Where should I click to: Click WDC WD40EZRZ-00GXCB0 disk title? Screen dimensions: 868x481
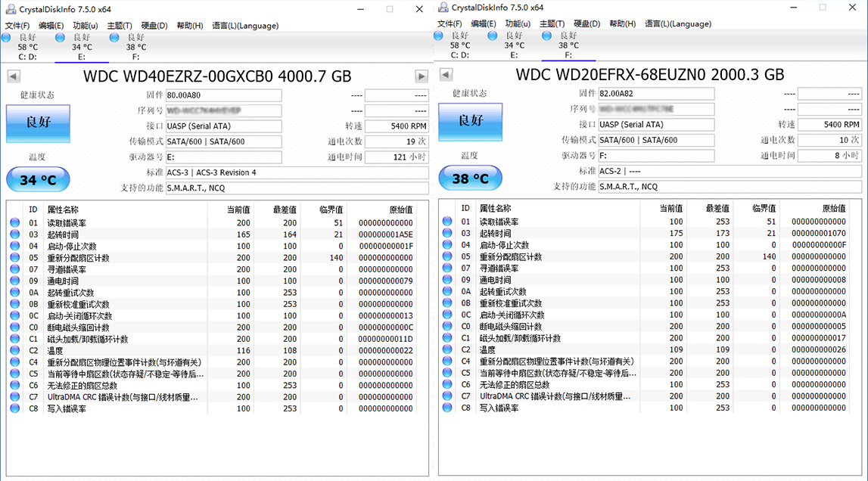click(217, 76)
